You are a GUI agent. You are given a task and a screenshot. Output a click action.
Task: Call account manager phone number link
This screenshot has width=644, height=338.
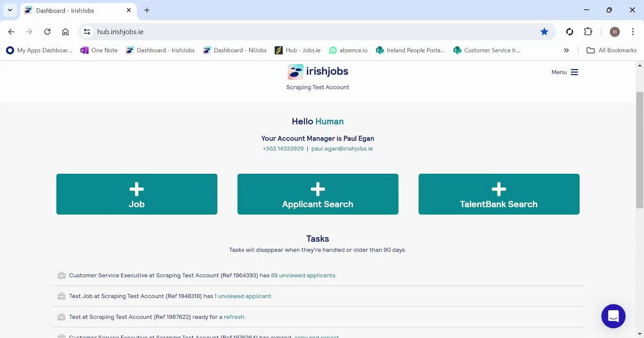[283, 149]
